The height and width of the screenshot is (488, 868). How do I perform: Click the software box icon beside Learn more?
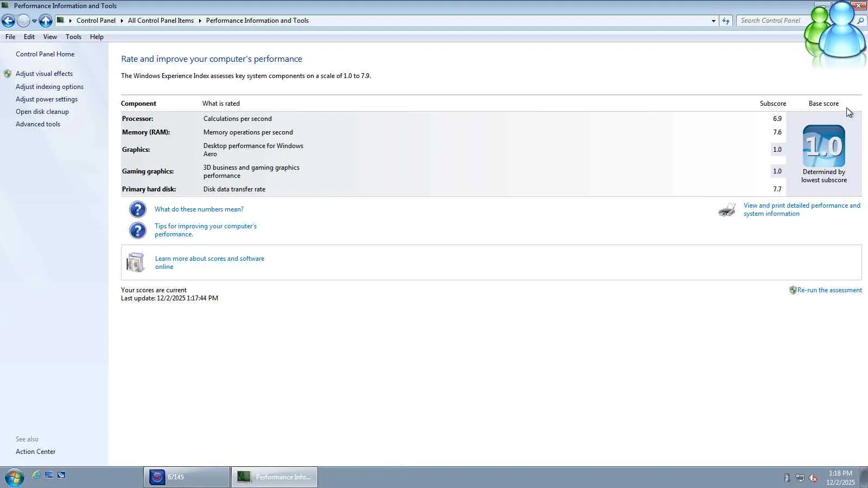[x=136, y=262]
